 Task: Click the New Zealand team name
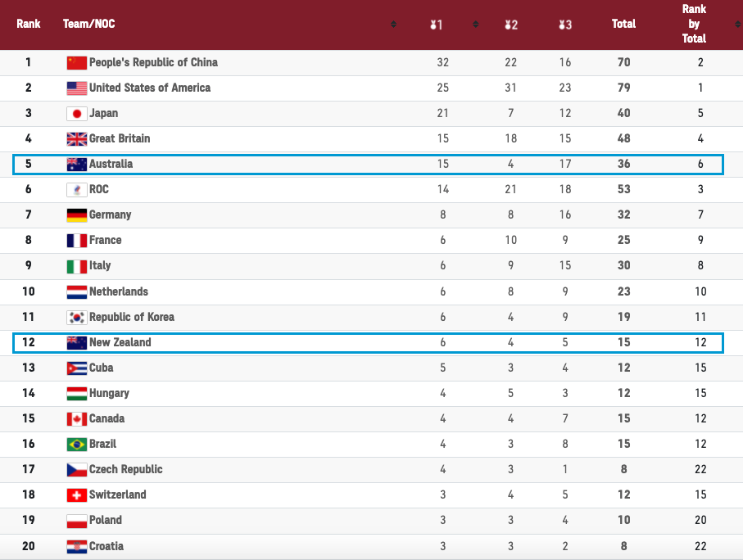[120, 342]
